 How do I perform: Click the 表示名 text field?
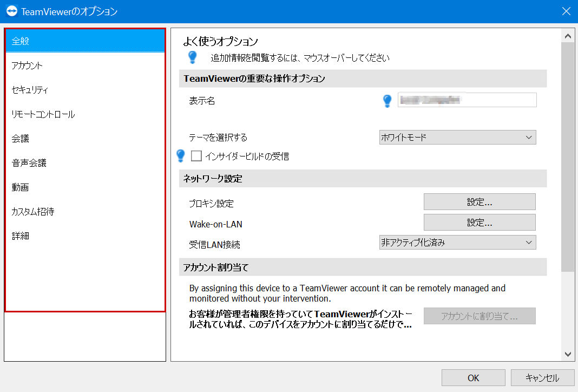(x=467, y=100)
